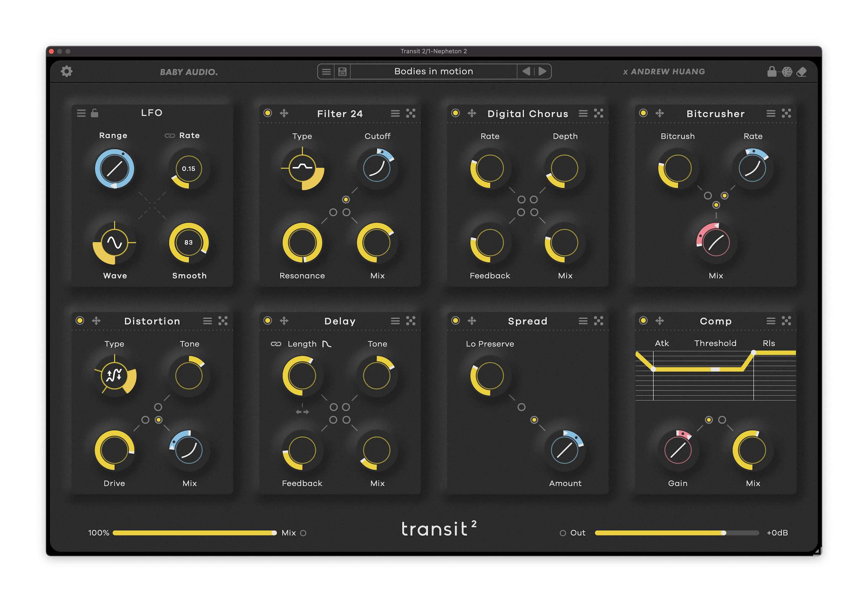Lock the current plugin state

772,71
